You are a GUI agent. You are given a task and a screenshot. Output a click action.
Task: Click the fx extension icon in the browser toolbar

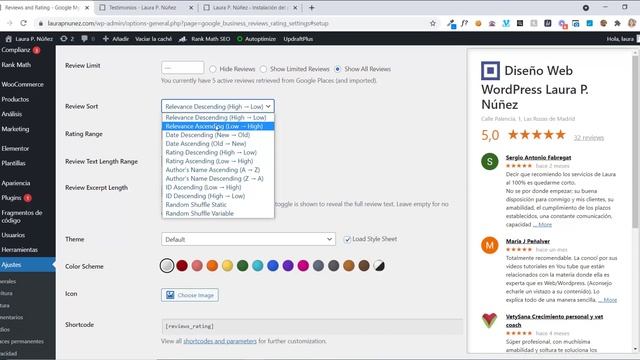(x=464, y=23)
